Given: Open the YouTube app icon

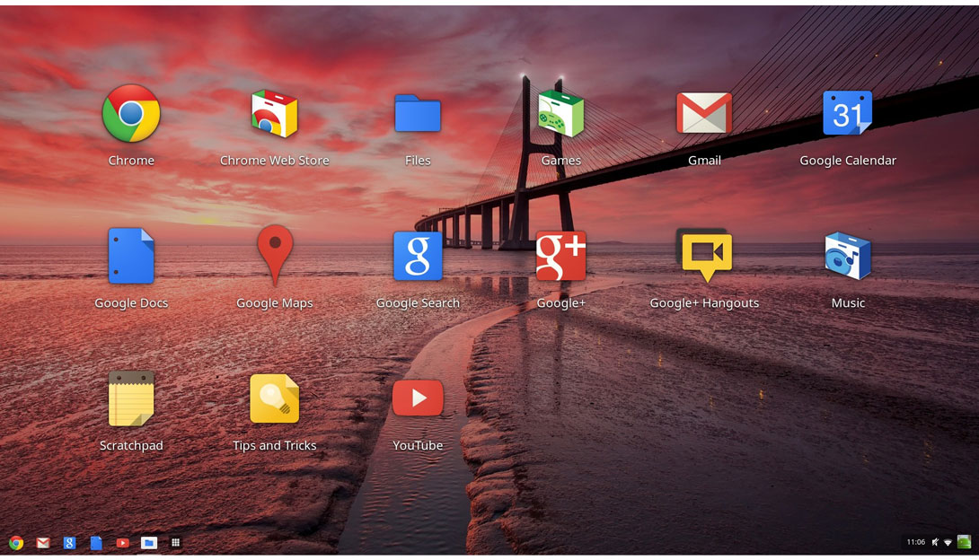Looking at the screenshot, I should point(418,398).
